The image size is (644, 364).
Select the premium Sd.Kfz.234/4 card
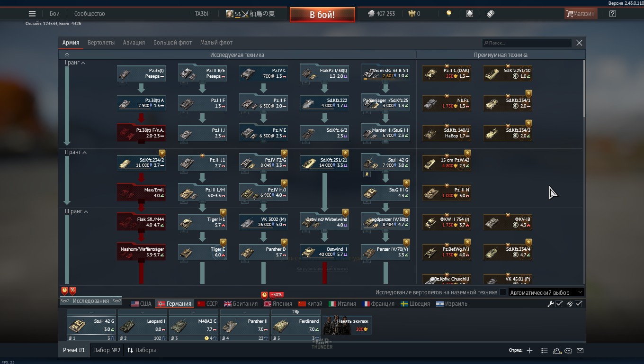tap(508, 252)
